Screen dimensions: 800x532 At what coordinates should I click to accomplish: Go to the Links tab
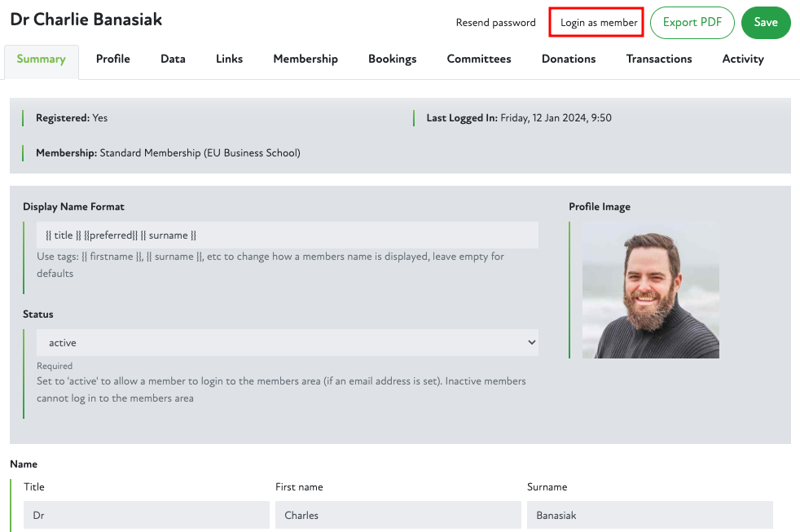coord(229,59)
